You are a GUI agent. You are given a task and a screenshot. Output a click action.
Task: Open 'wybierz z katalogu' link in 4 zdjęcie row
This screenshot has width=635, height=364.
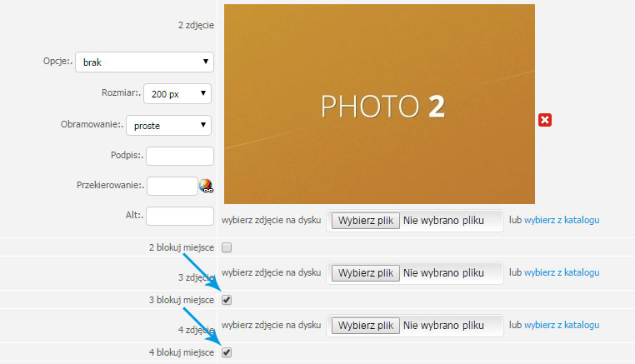pos(562,325)
